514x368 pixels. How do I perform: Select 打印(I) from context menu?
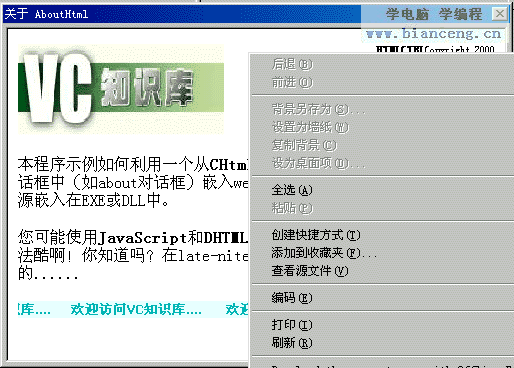[383, 325]
